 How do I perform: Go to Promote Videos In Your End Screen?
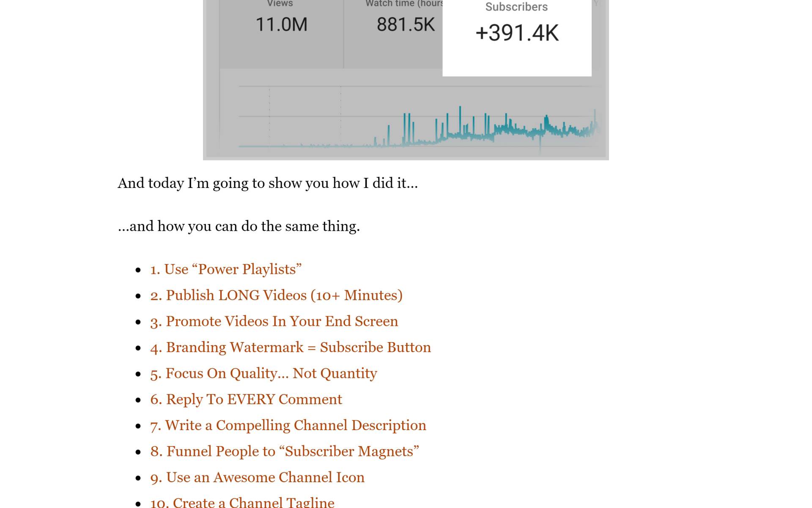274,321
